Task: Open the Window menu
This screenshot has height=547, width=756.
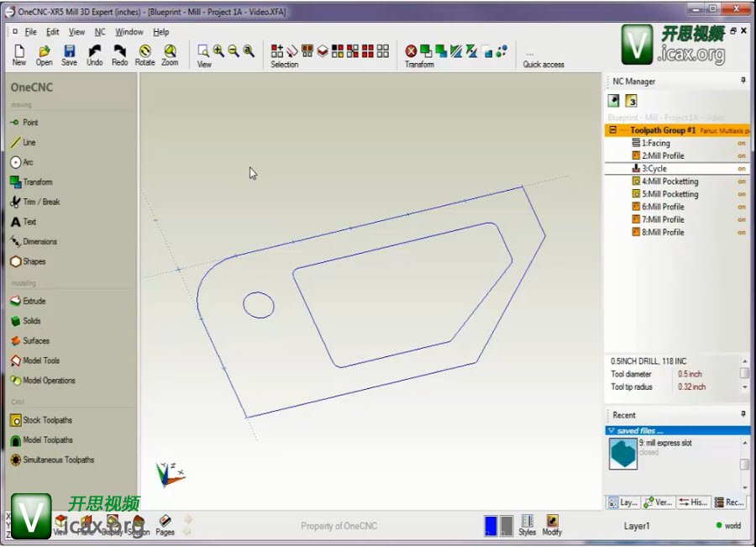Action: coord(129,32)
